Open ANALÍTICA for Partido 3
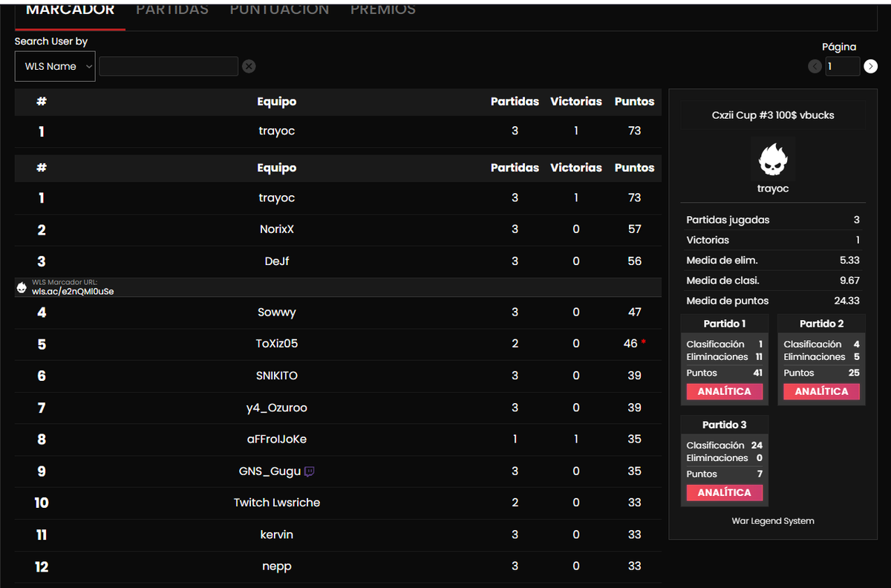Screen dimensions: 891x588 coord(725,492)
